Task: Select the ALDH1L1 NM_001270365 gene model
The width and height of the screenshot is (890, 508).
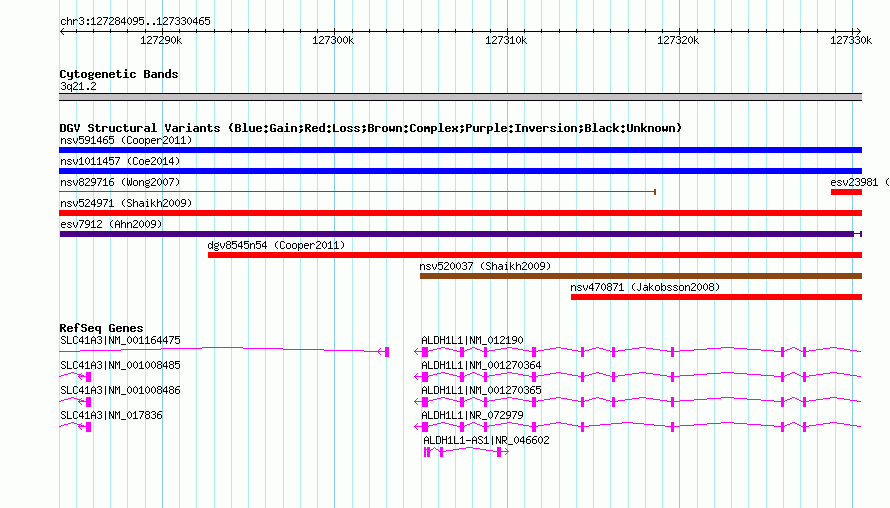Action: pos(638,402)
